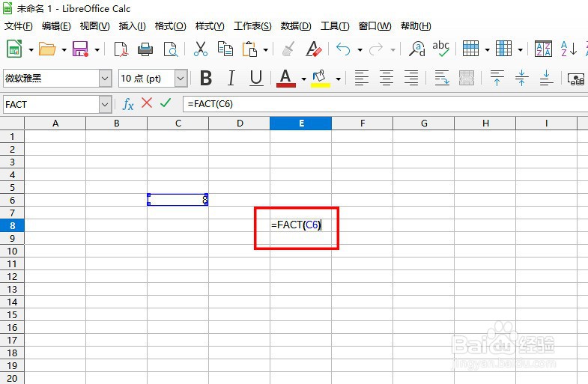Click into the formula input line
This screenshot has width=588, height=384.
click(385, 104)
